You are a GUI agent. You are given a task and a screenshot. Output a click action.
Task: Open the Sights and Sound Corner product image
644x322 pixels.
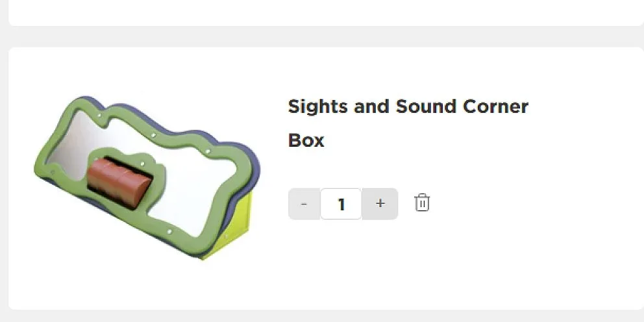147,178
